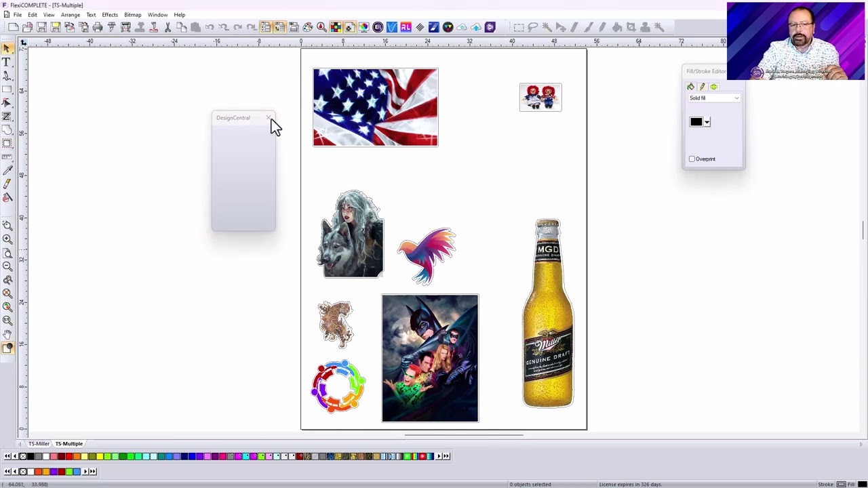Undo the last action via toolbar

(x=210, y=27)
